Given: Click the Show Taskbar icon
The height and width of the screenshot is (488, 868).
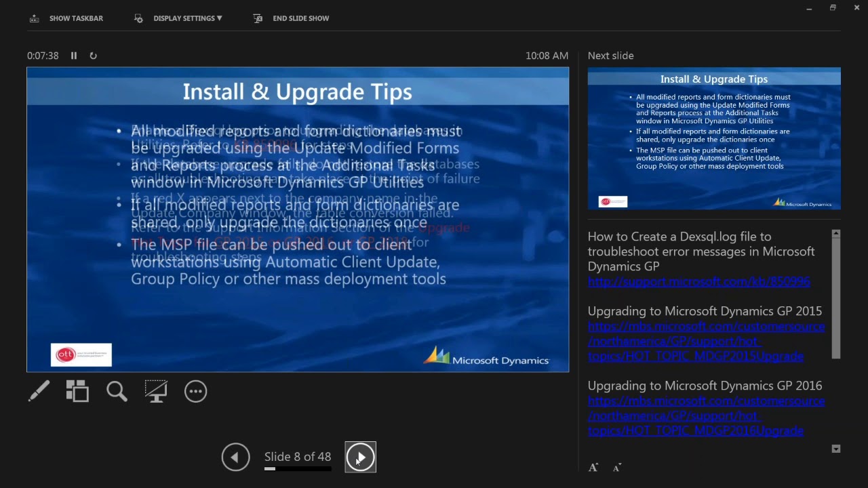Looking at the screenshot, I should click(x=34, y=18).
